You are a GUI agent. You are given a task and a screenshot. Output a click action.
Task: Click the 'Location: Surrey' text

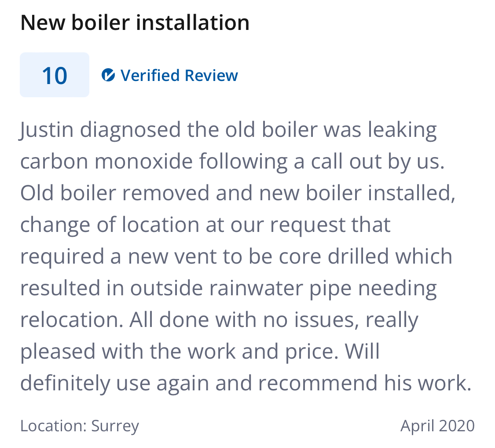point(80,426)
